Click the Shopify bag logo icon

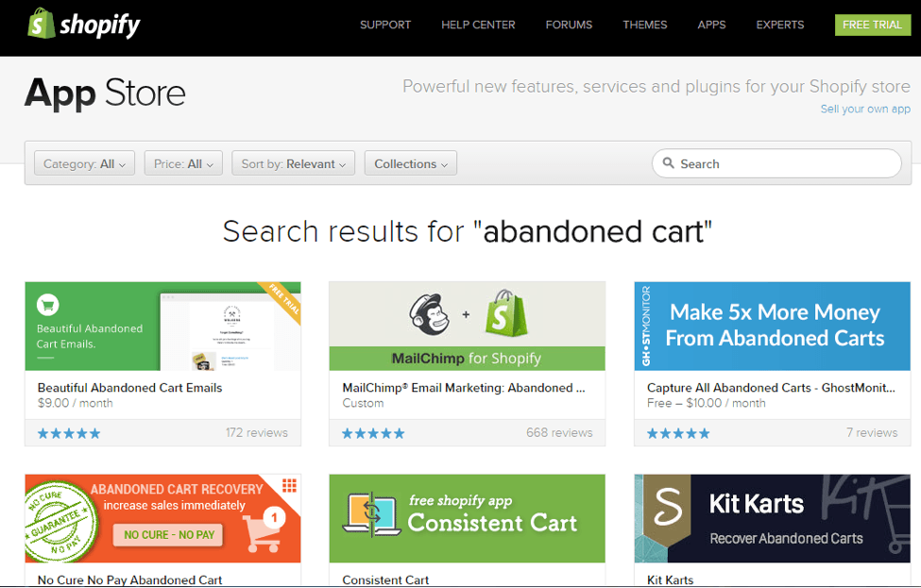[42, 24]
